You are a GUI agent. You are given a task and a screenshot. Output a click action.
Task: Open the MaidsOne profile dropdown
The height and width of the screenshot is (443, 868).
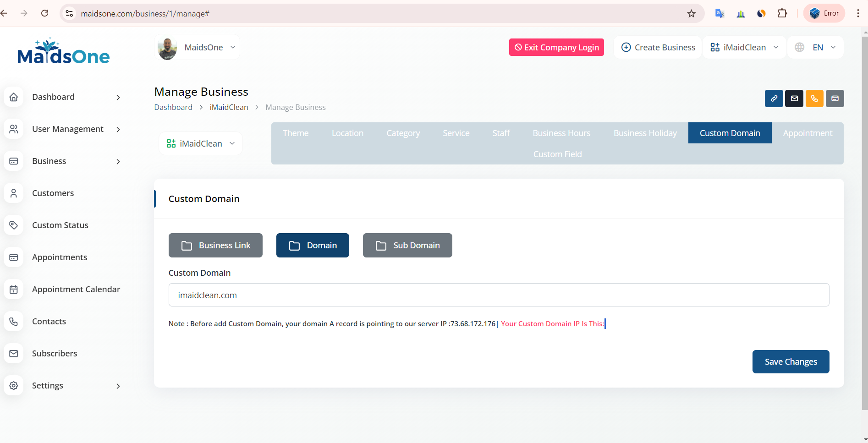point(197,48)
